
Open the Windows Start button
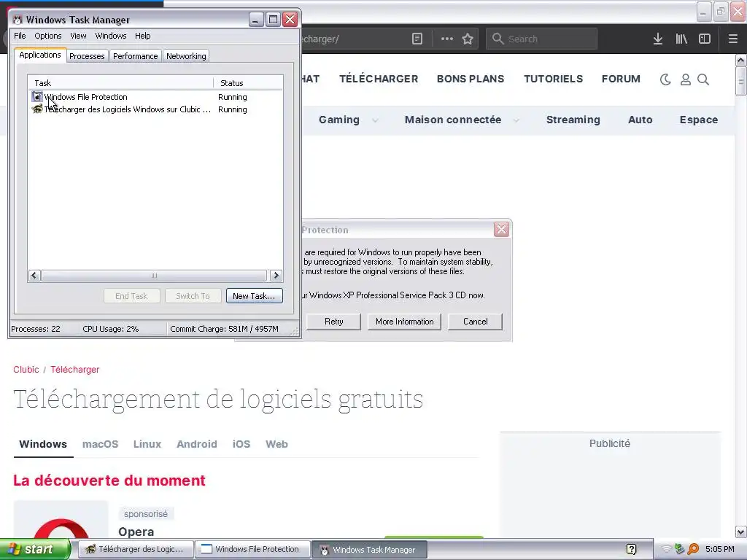35,550
